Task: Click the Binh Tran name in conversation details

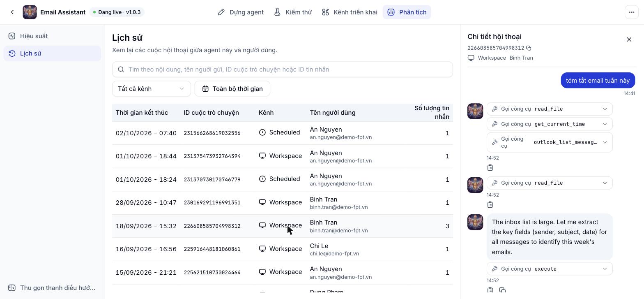Action: 521,58
